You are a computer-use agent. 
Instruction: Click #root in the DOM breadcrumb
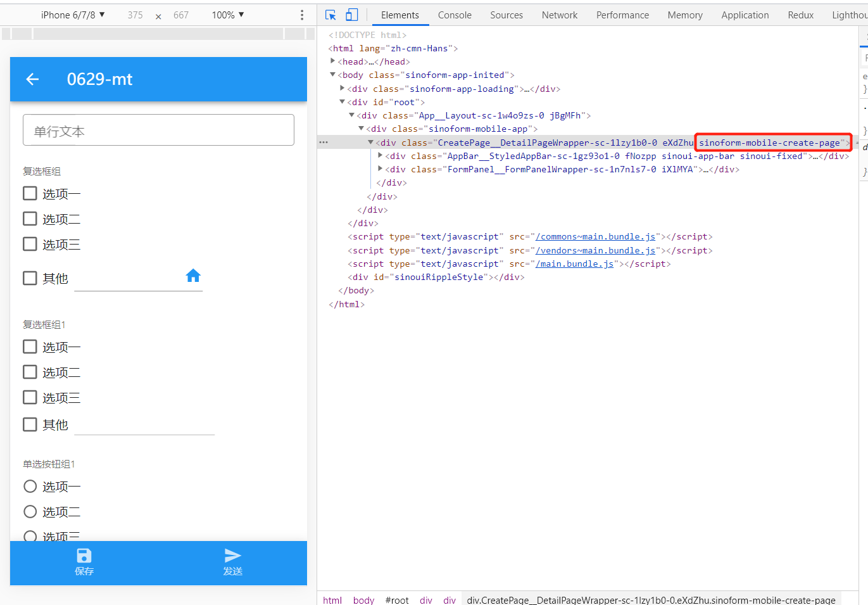coord(397,600)
